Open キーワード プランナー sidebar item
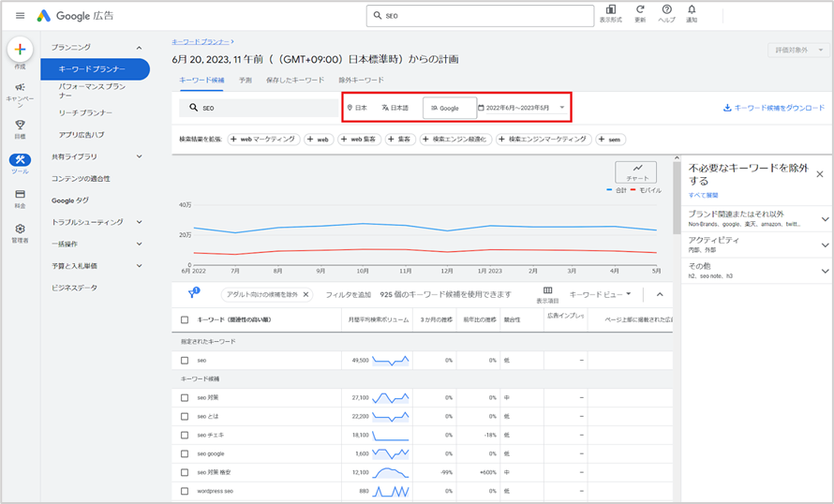Screen dimensions: 834x504 [x=96, y=69]
